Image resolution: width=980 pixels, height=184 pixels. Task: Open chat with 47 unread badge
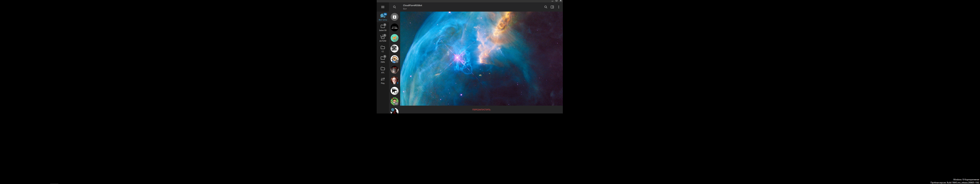pyautogui.click(x=395, y=101)
